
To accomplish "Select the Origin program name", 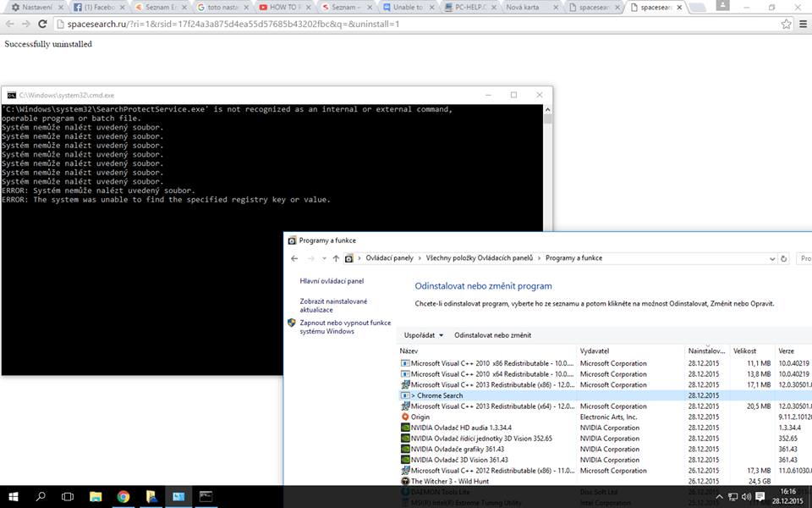I will point(420,417).
